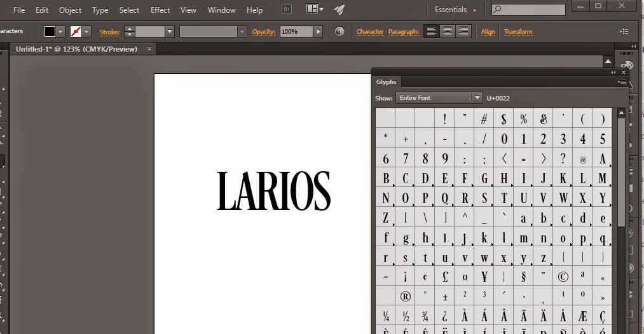Open the Type menu

click(x=100, y=10)
